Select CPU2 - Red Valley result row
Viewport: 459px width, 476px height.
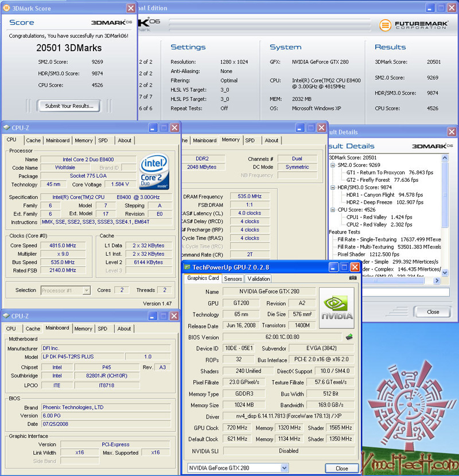379,225
